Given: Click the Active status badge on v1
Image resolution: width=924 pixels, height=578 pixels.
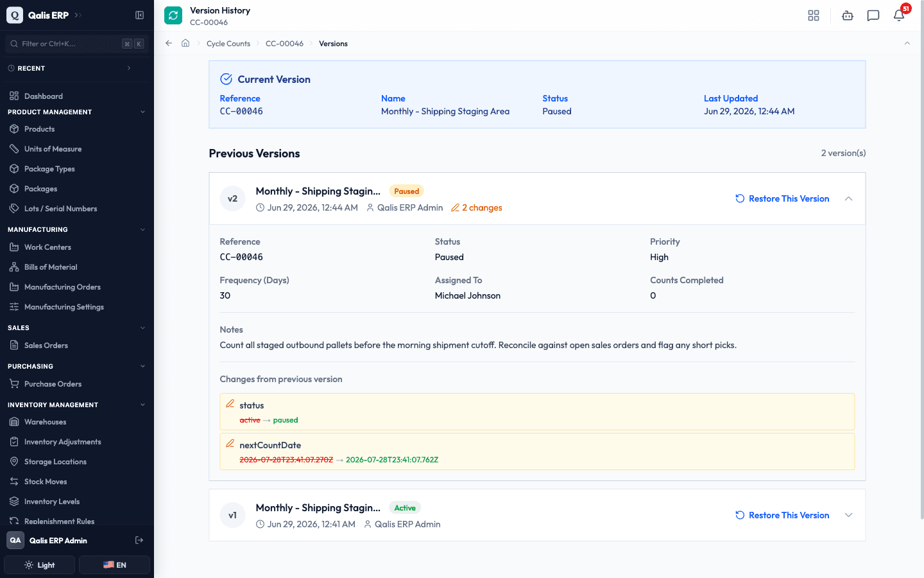Looking at the screenshot, I should [x=405, y=508].
